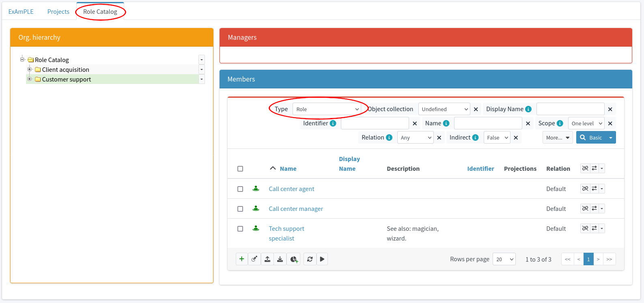Toggle the select-all checkbox in table header
Screen dimensions: 644x303
tap(240, 169)
